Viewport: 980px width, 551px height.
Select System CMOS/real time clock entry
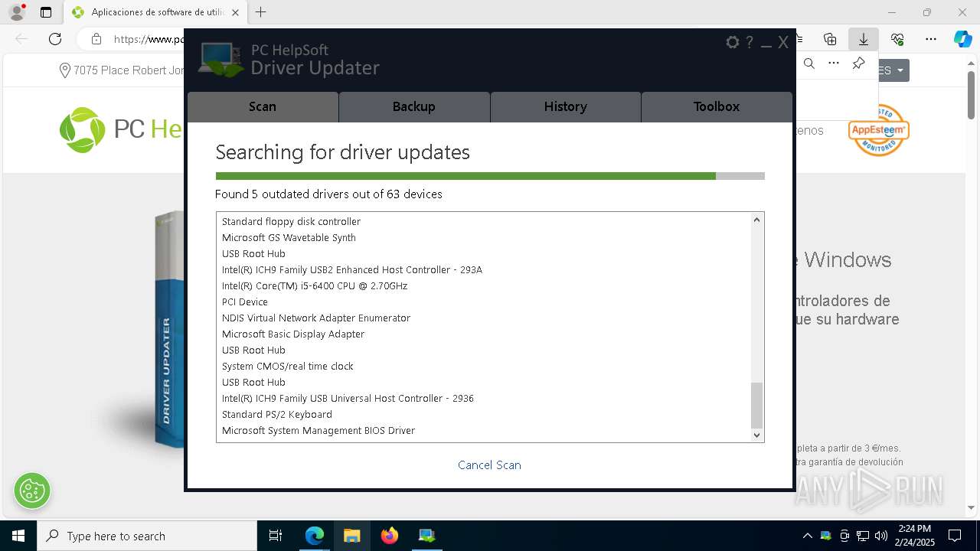(x=288, y=366)
